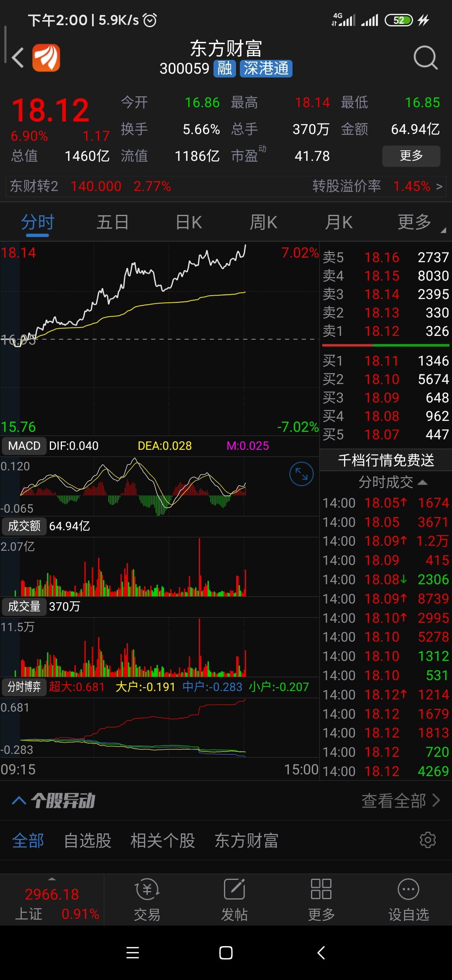This screenshot has width=452, height=980.
Task: Tap the trade row with volume 4269
Action: (x=385, y=771)
